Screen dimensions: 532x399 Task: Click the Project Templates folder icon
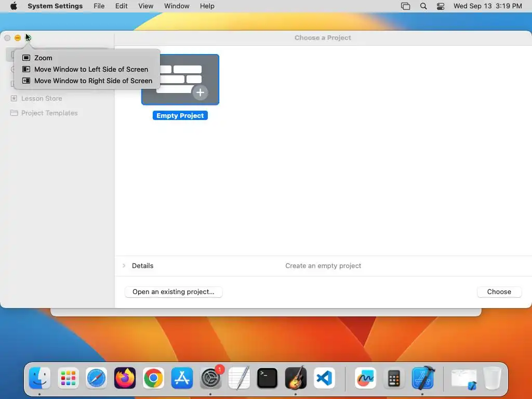pyautogui.click(x=14, y=113)
